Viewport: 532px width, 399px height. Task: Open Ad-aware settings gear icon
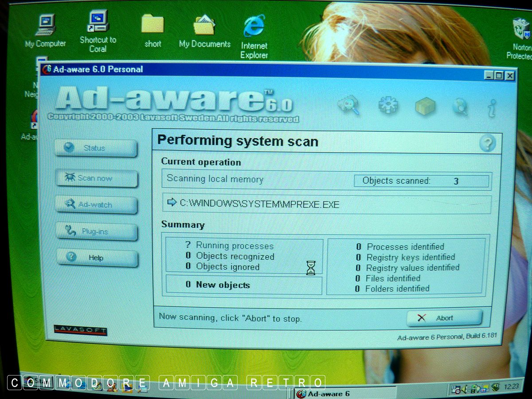(x=388, y=106)
